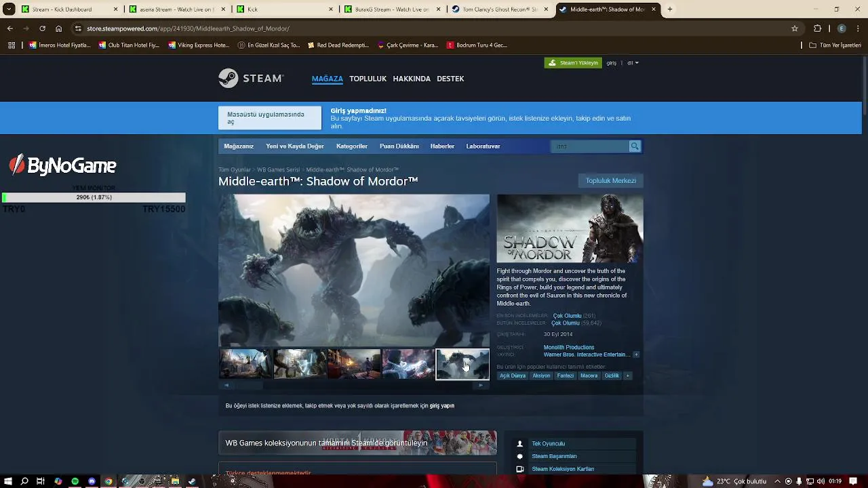Click the Açık Dünya tag
The height and width of the screenshot is (488, 868).
[x=513, y=375]
